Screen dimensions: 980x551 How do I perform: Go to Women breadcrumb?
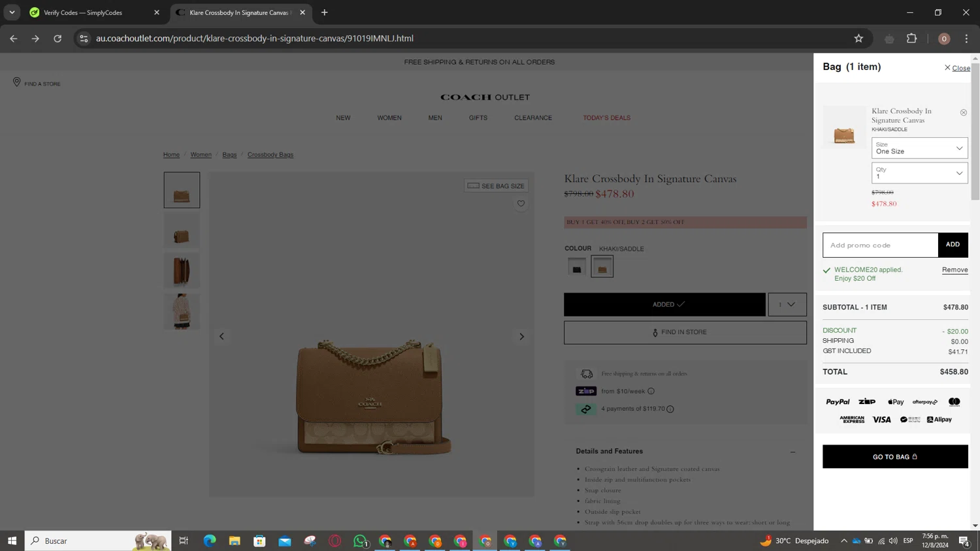point(201,155)
